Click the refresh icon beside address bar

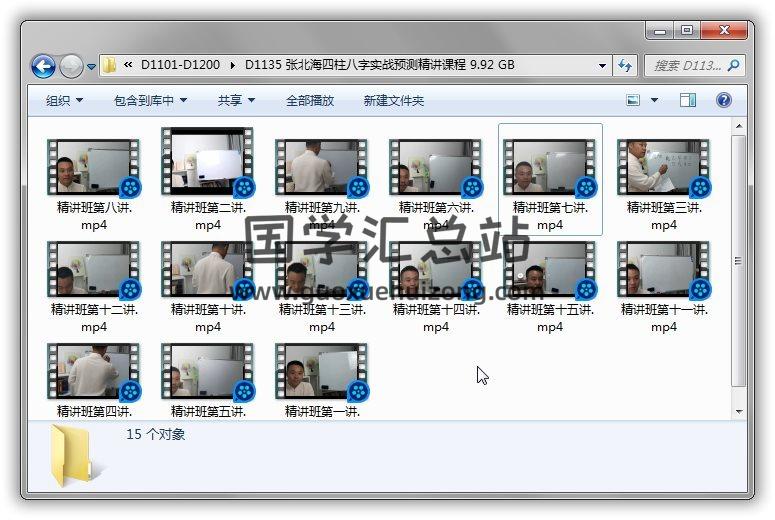tap(626, 66)
